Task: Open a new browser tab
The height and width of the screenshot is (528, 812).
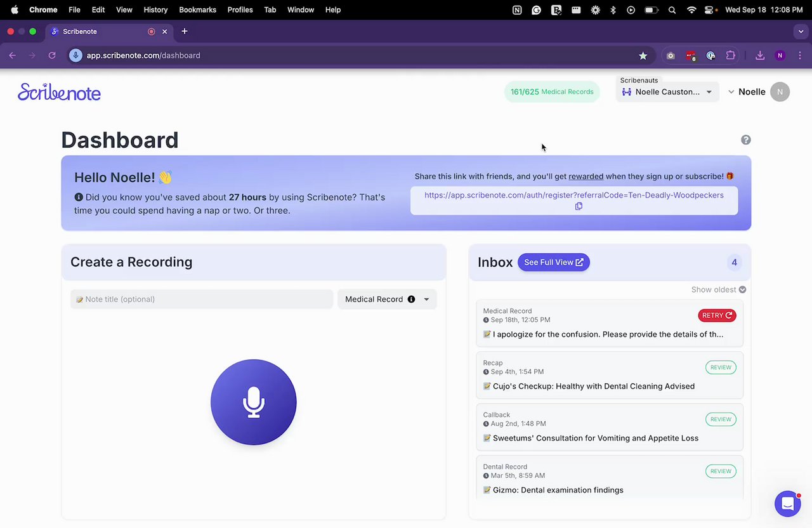Action: pyautogui.click(x=185, y=31)
